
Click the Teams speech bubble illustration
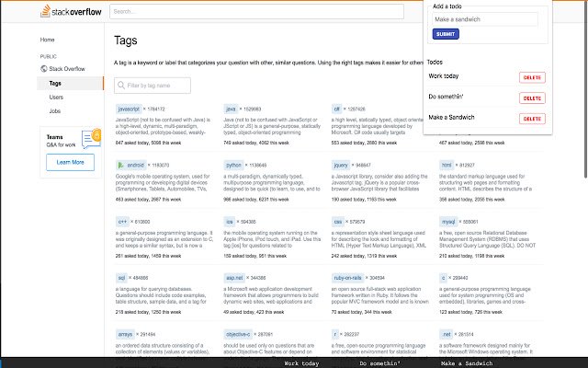(x=91, y=139)
